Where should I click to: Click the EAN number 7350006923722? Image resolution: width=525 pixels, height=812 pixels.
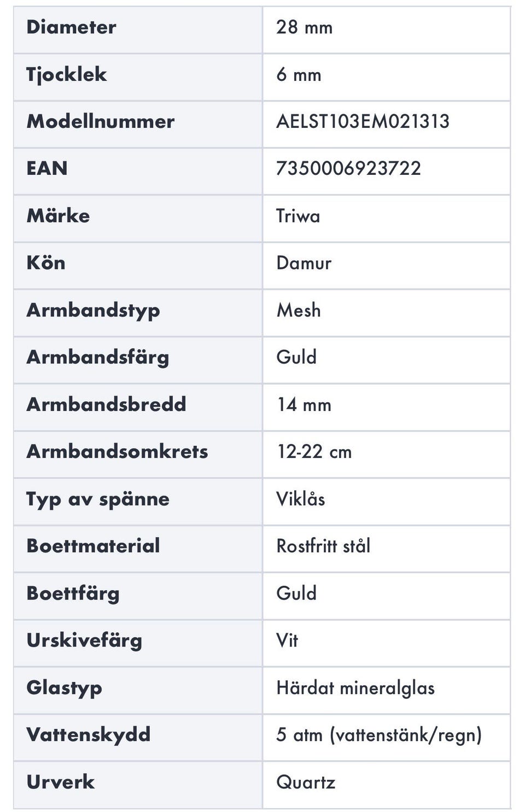pyautogui.click(x=348, y=168)
